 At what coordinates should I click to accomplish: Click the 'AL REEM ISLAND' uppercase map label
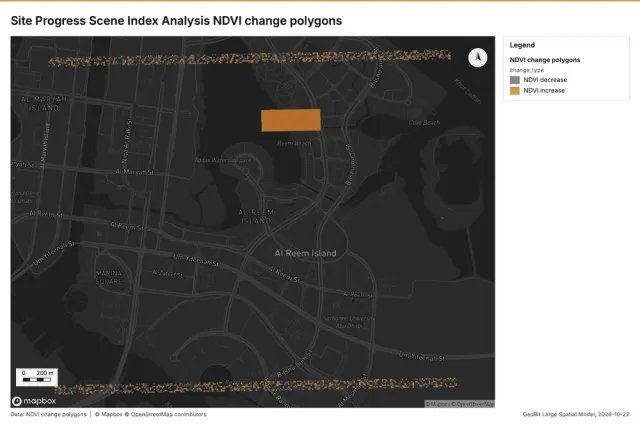pyautogui.click(x=256, y=216)
